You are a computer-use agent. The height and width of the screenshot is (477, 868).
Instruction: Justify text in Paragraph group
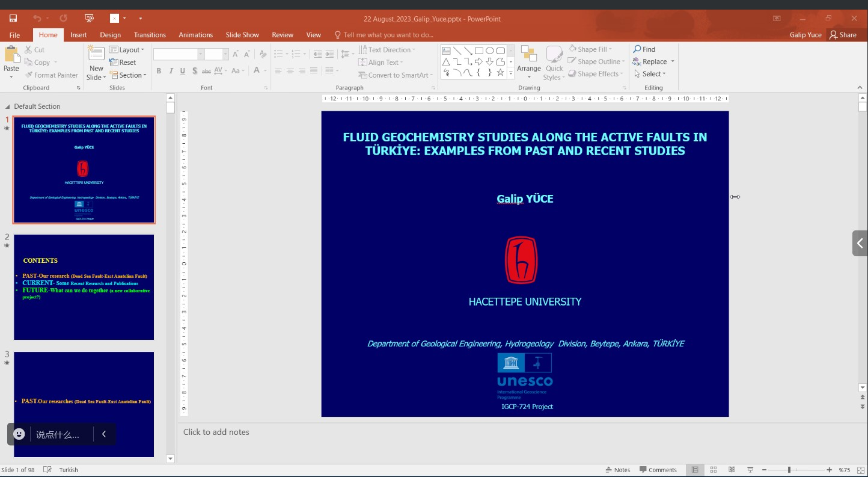pos(314,71)
